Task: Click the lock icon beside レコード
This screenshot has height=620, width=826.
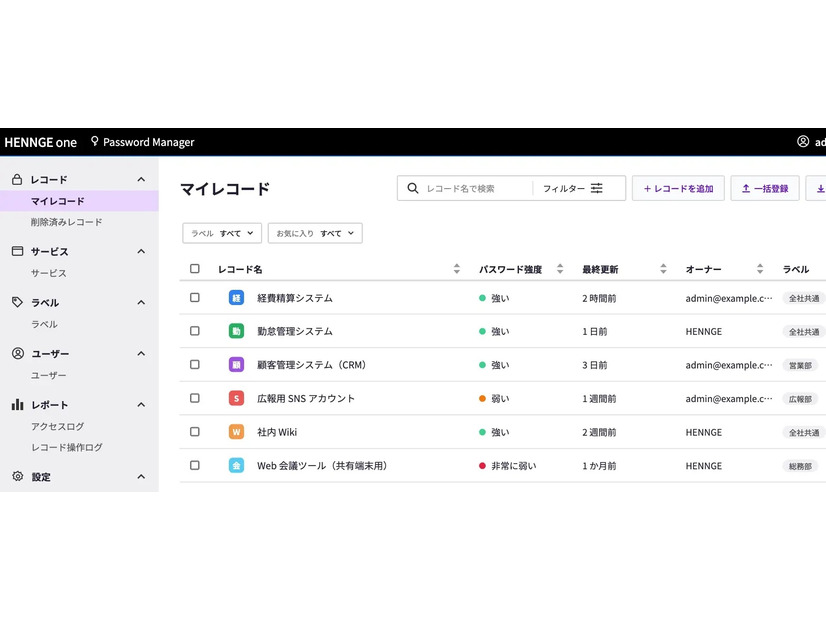Action: coord(17,180)
